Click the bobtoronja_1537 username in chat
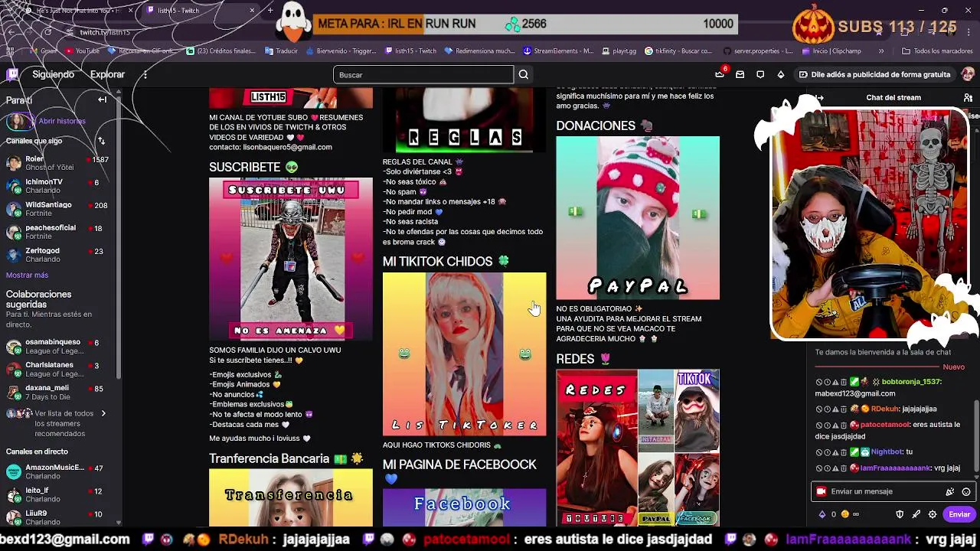This screenshot has width=980, height=551. (911, 382)
